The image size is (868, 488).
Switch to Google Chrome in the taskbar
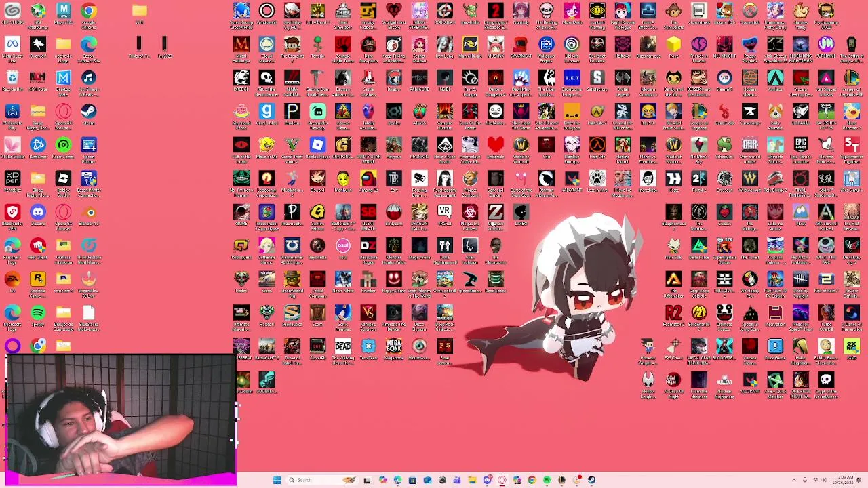(x=532, y=480)
